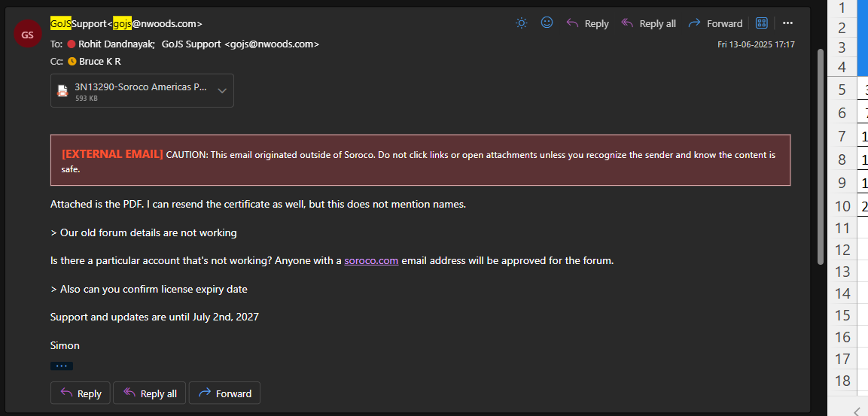Click Forward in the top message toolbar

[715, 23]
